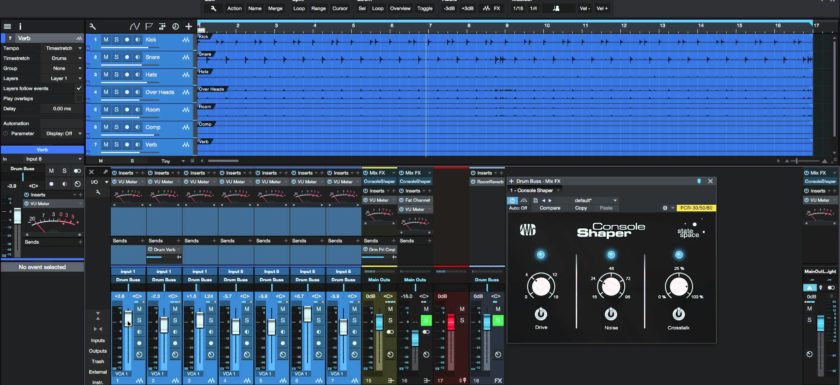The image size is (840, 385).
Task: Adjust the Drive knob in Console Shaper
Action: point(540,286)
